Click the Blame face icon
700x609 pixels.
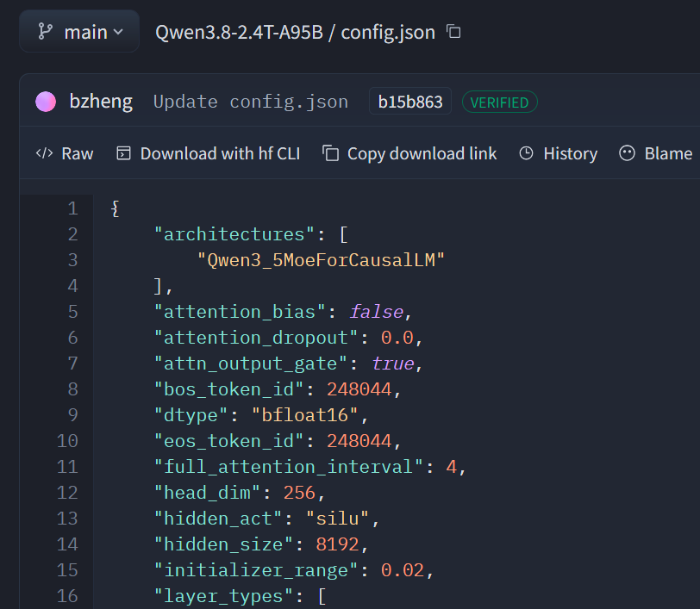coord(627,153)
